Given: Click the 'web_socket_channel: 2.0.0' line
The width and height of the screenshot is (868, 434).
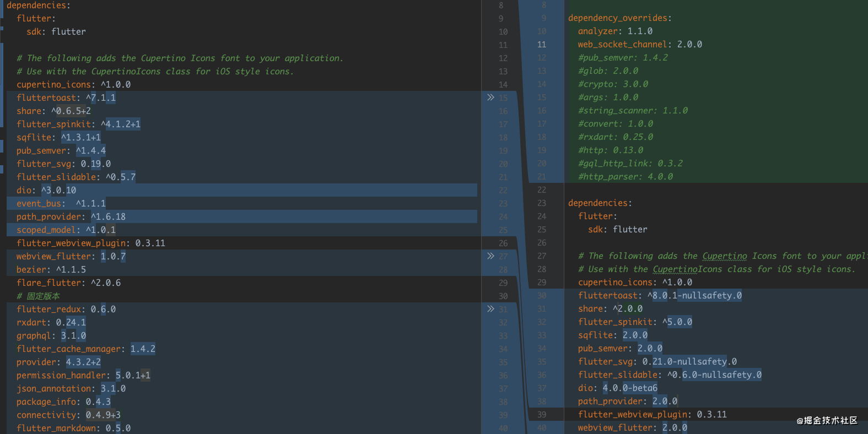Looking at the screenshot, I should pos(640,44).
